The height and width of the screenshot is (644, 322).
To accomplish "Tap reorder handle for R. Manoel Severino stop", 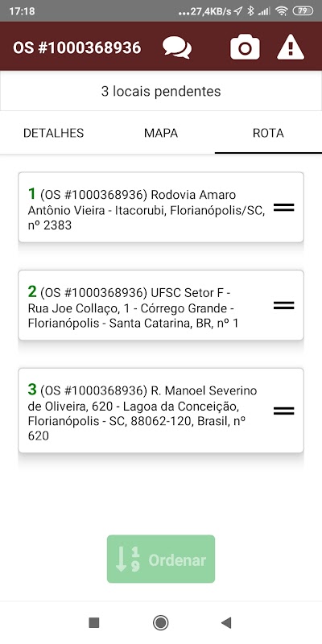I will [x=284, y=411].
